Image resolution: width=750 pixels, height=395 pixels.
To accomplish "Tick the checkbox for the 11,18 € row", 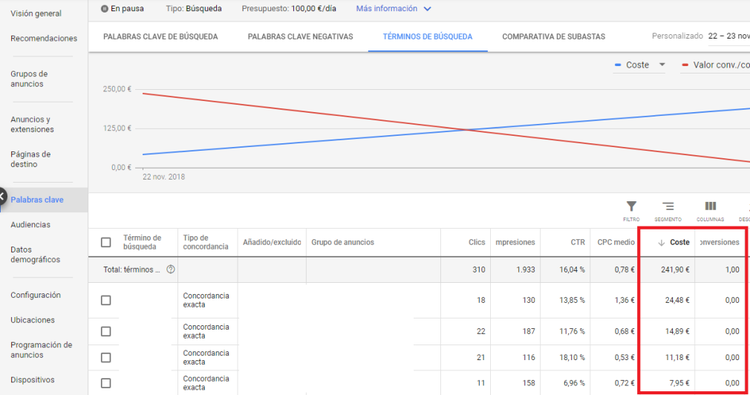I will [106, 358].
